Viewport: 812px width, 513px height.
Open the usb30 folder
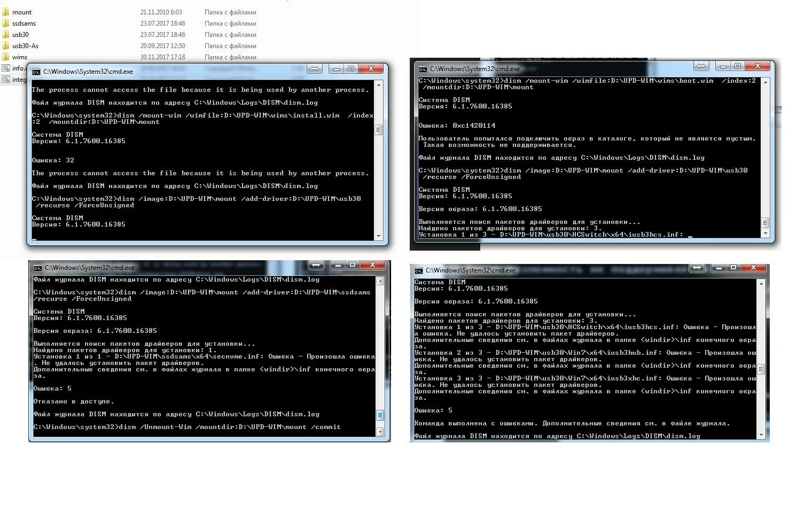tap(20, 34)
